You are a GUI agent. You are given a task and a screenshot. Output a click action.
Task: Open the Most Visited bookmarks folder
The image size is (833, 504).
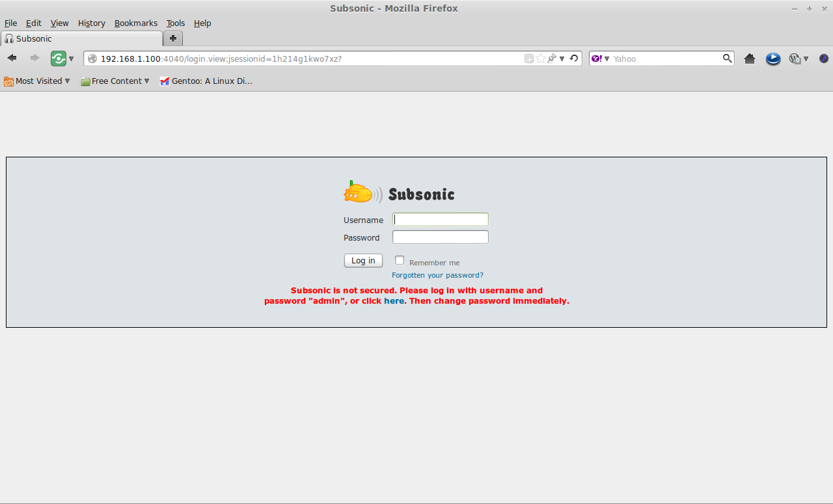pos(37,81)
